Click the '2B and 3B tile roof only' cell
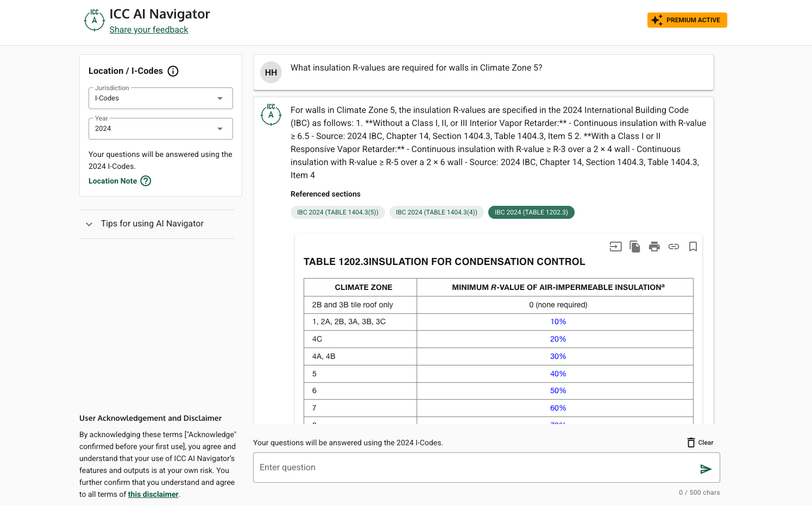This screenshot has width=812, height=505. pos(361,305)
